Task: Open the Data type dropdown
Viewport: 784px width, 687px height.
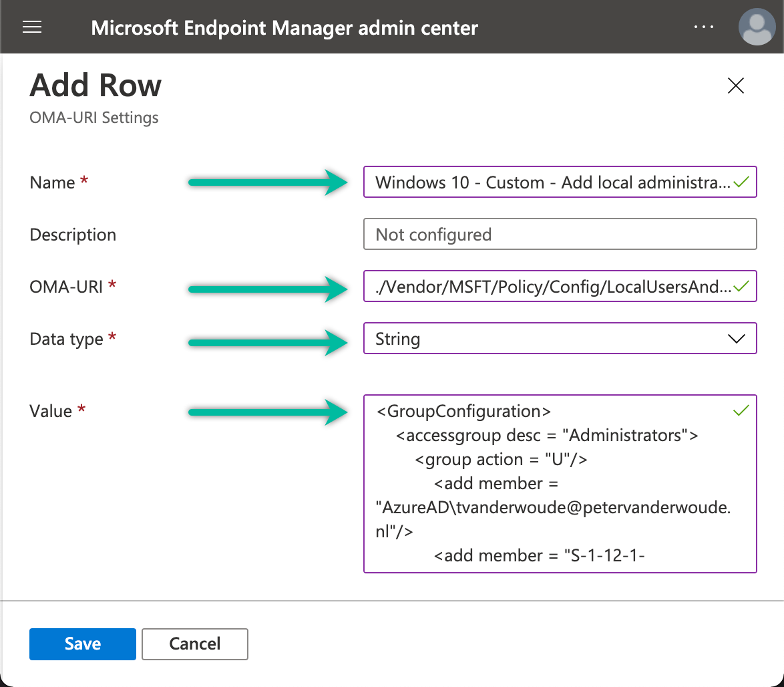Action: (560, 338)
